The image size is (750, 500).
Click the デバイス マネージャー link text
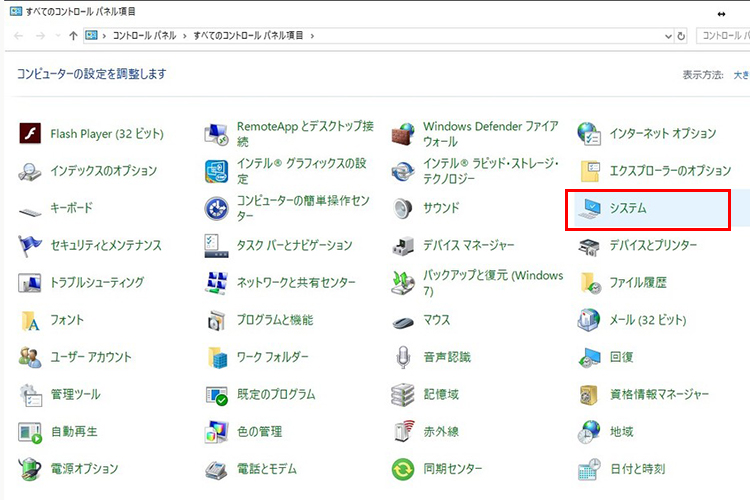(x=469, y=245)
